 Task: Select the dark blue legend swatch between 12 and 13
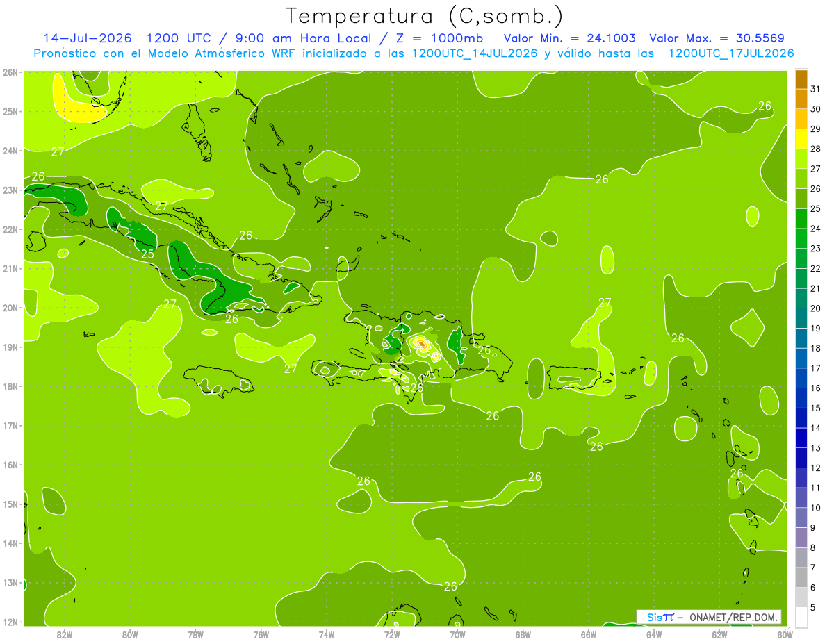pyautogui.click(x=801, y=458)
